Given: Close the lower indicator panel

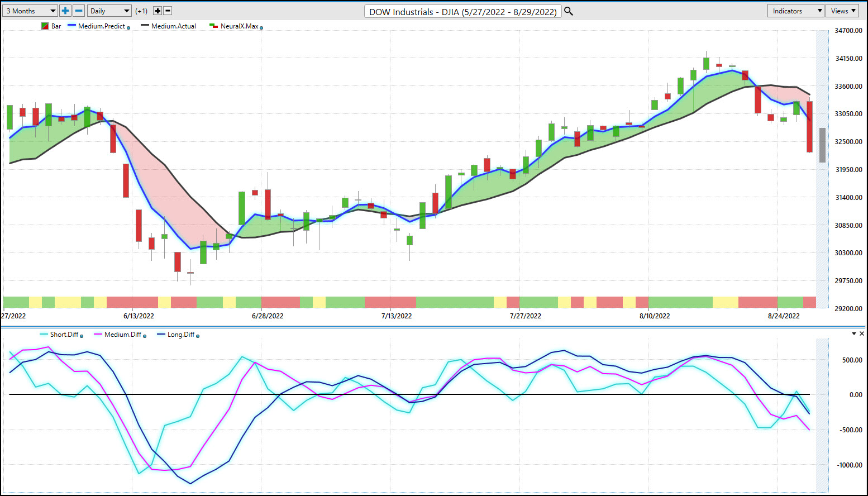Looking at the screenshot, I should tap(862, 333).
